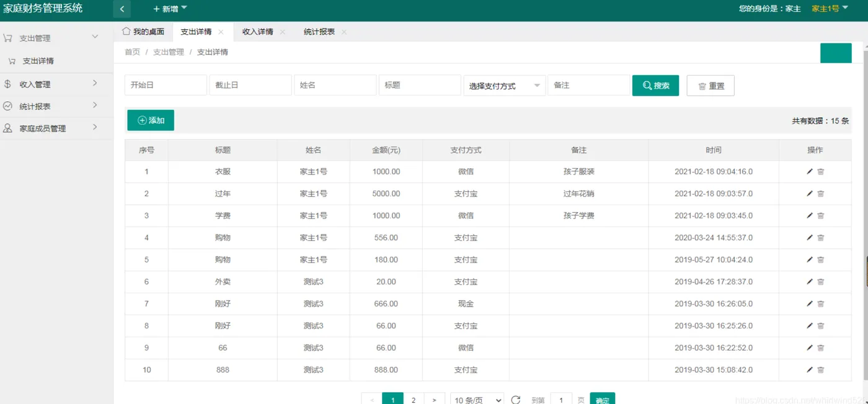Click the 姓名 search field
Image resolution: width=868 pixels, height=404 pixels.
tap(335, 85)
